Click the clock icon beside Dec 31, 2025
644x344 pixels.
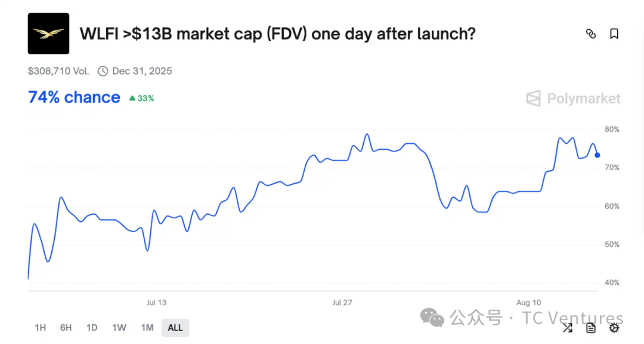pyautogui.click(x=103, y=72)
